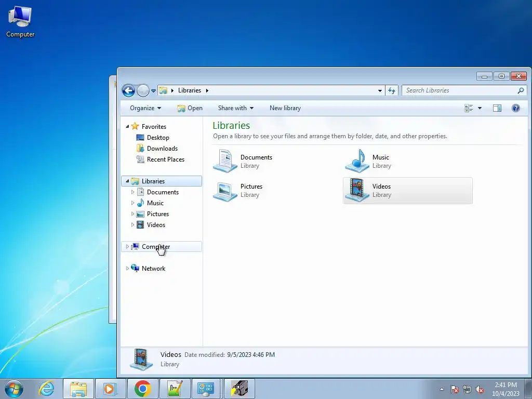Image resolution: width=532 pixels, height=399 pixels.
Task: Click Windows Explorer taskbar icon
Action: pyautogui.click(x=78, y=389)
